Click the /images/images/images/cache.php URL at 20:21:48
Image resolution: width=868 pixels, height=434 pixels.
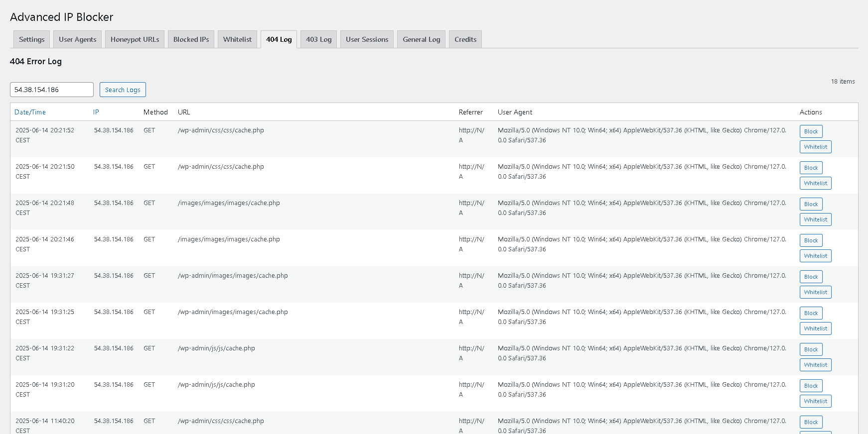pos(229,203)
